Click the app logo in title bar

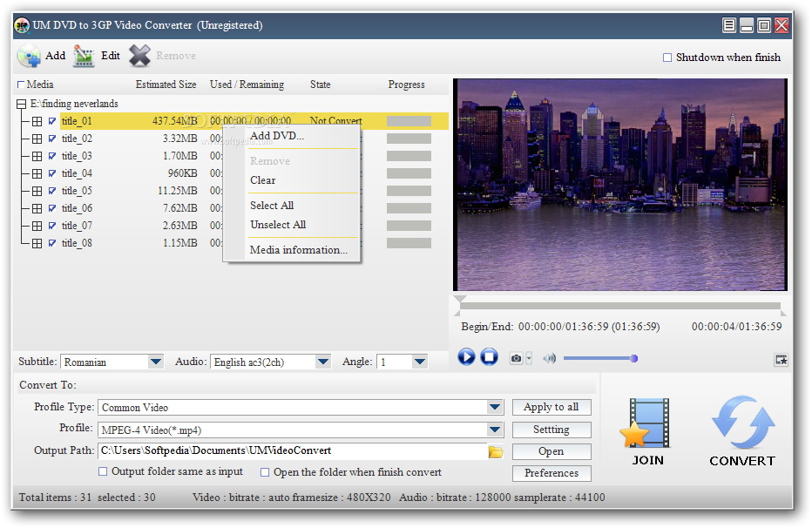(22, 25)
